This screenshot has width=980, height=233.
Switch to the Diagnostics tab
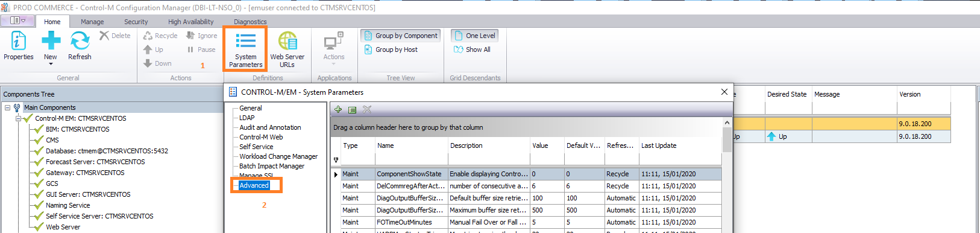[x=250, y=22]
